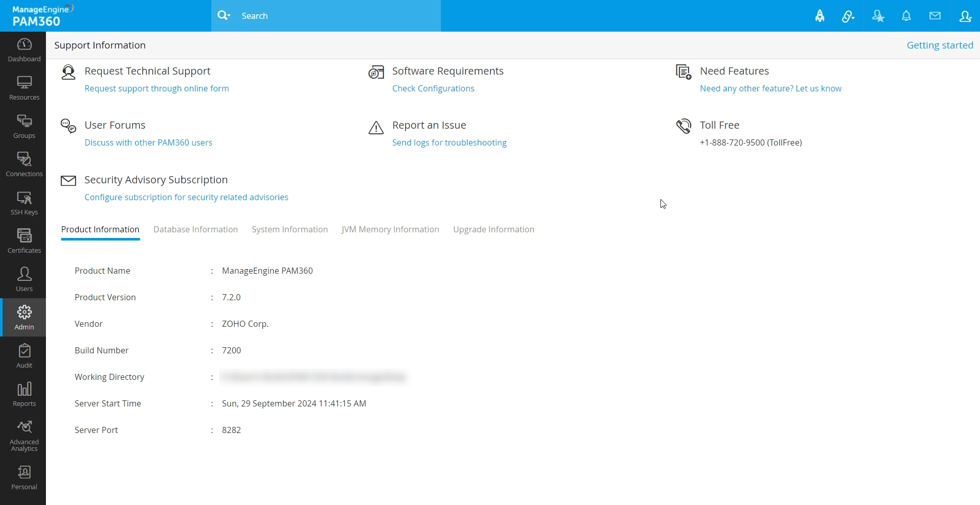
Task: Open the Groups sidebar section
Action: (x=24, y=127)
